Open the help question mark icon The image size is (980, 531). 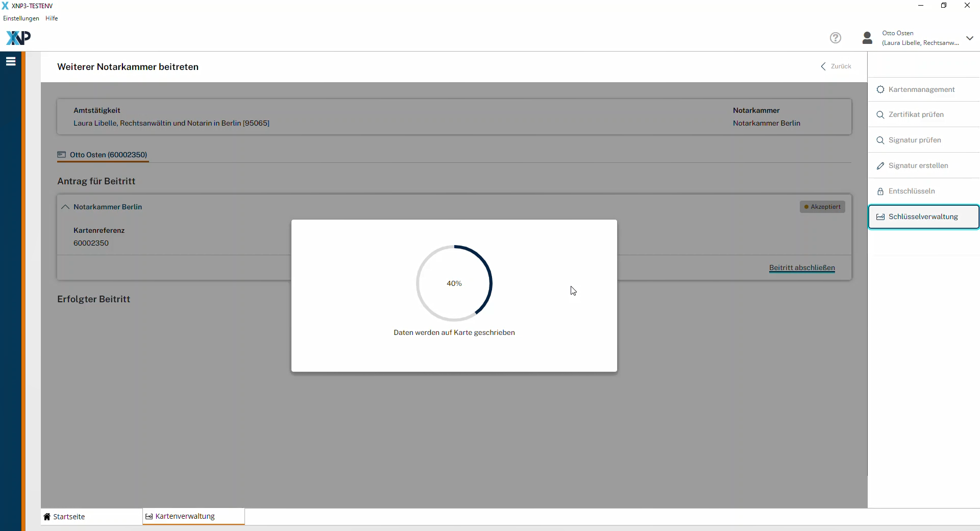click(x=836, y=38)
